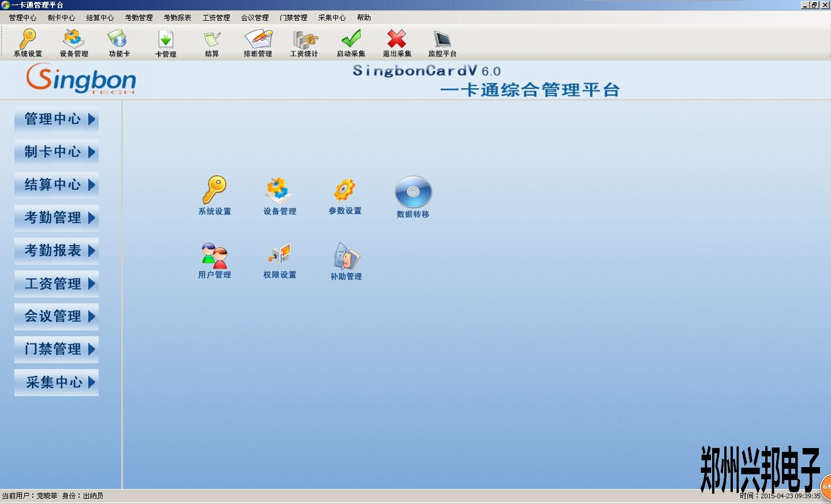Start collection with 启动采集 checkmark icon

(x=351, y=43)
